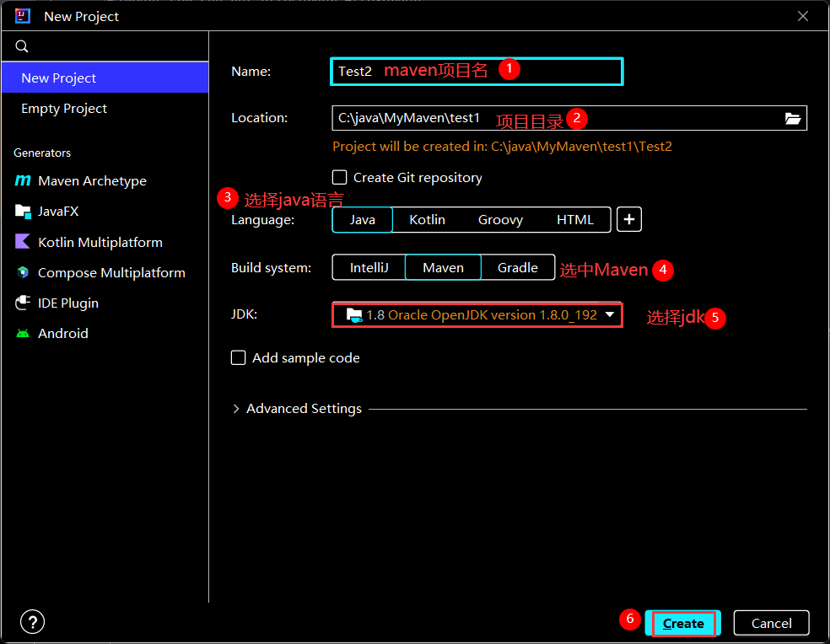830x644 pixels.
Task: Click the Create button
Action: [682, 623]
